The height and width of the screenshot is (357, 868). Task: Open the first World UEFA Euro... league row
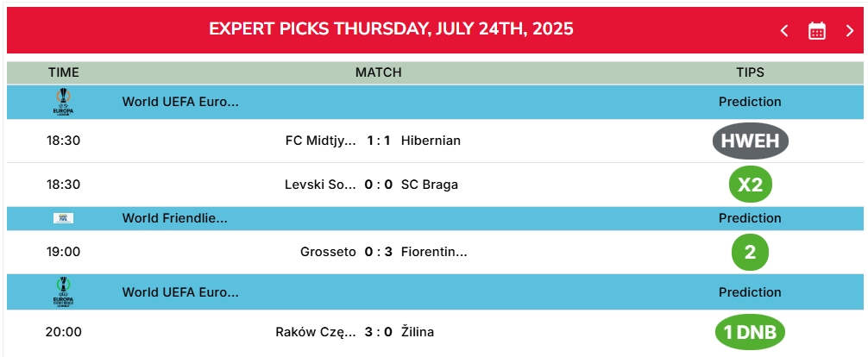[435, 102]
